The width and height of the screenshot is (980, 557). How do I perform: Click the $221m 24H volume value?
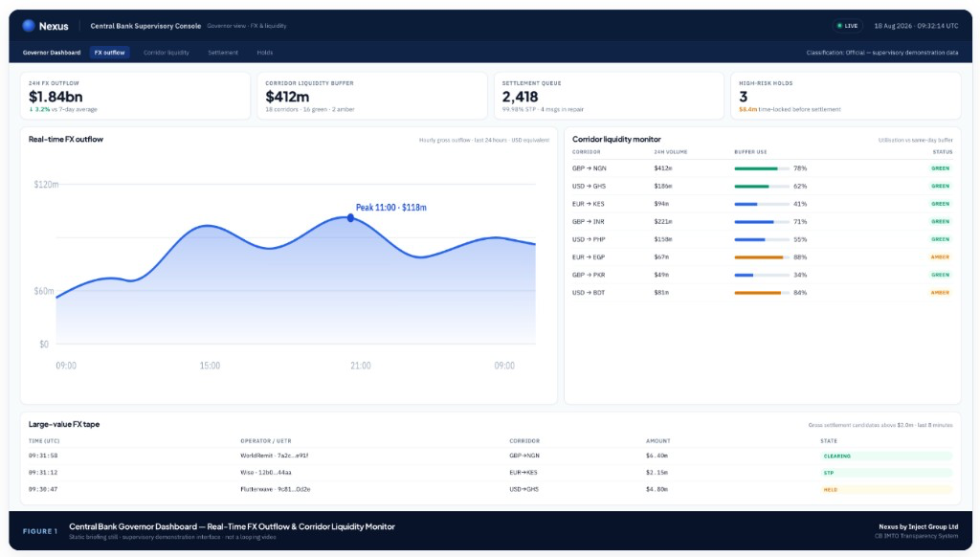(662, 222)
